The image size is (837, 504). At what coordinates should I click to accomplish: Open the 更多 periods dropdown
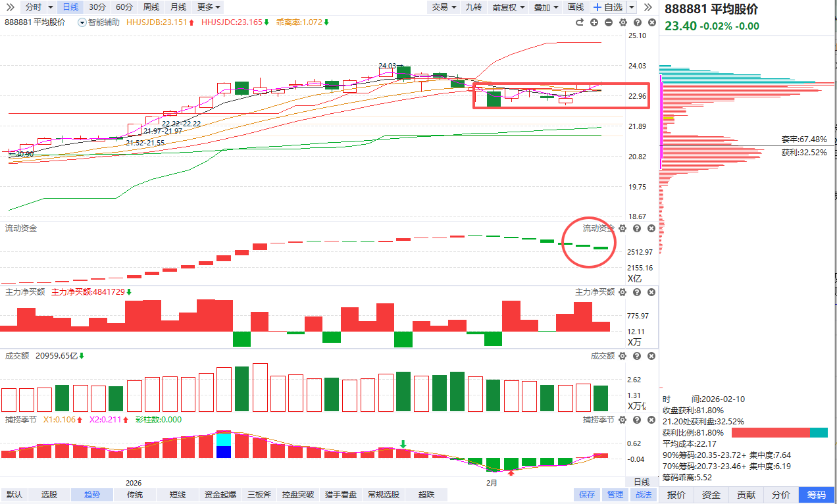[x=209, y=7]
